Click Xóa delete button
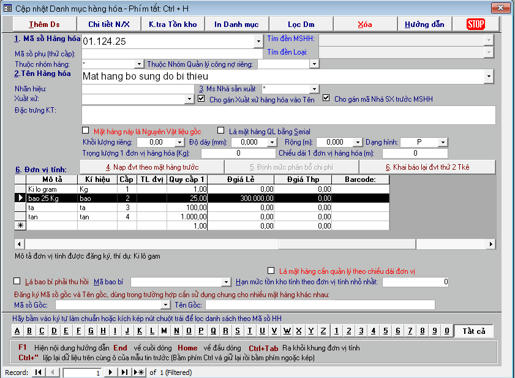Image resolution: width=515 pixels, height=378 pixels. (x=365, y=24)
